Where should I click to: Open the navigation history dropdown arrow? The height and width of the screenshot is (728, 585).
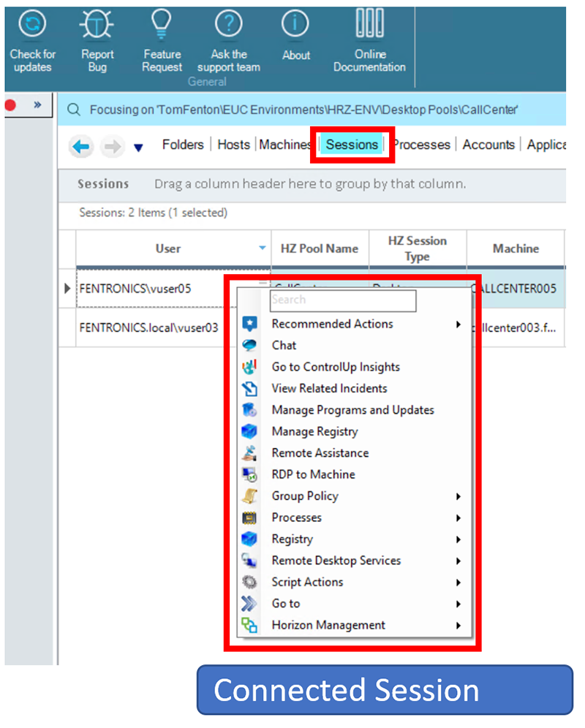138,148
